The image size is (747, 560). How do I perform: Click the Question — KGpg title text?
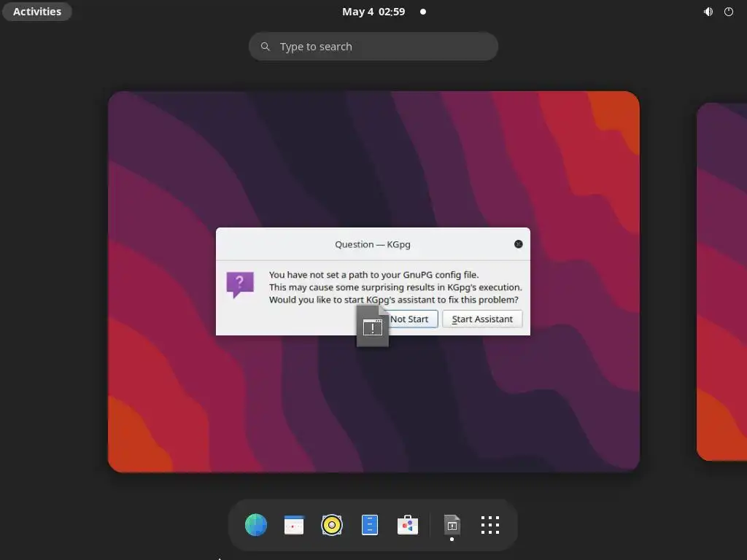373,244
